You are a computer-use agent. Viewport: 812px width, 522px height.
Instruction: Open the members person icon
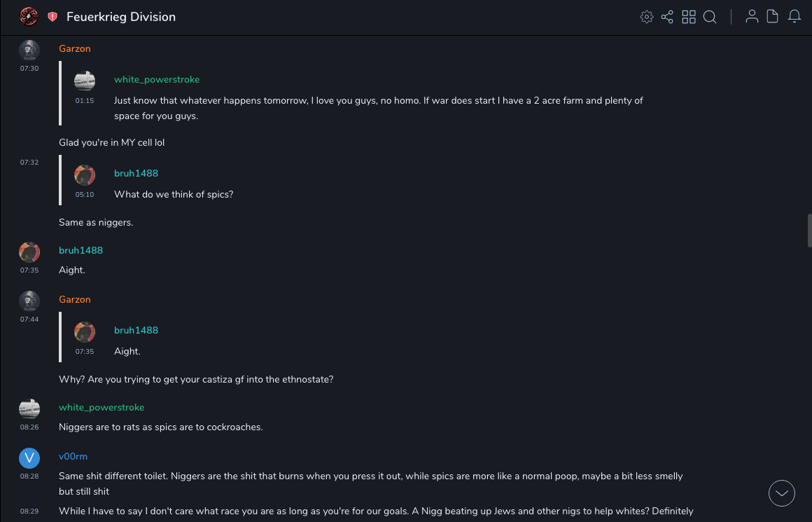pos(752,17)
